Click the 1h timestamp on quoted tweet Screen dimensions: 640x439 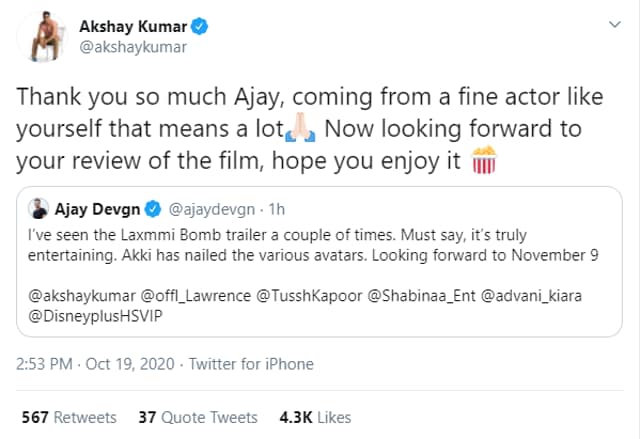point(277,209)
